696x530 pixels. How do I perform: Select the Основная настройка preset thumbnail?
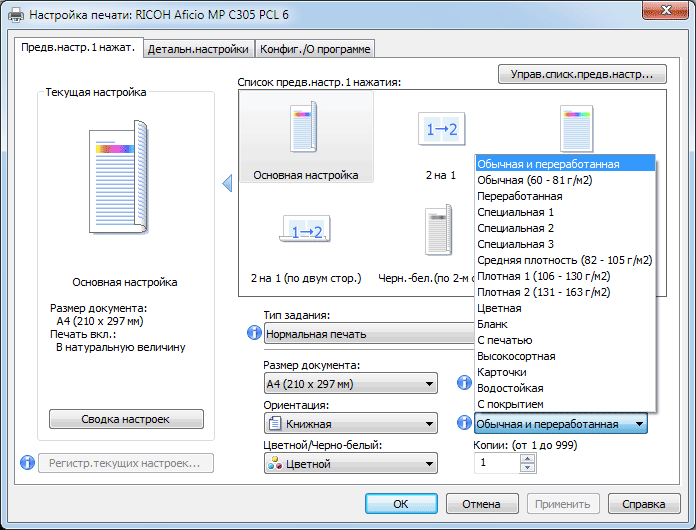[x=306, y=137]
